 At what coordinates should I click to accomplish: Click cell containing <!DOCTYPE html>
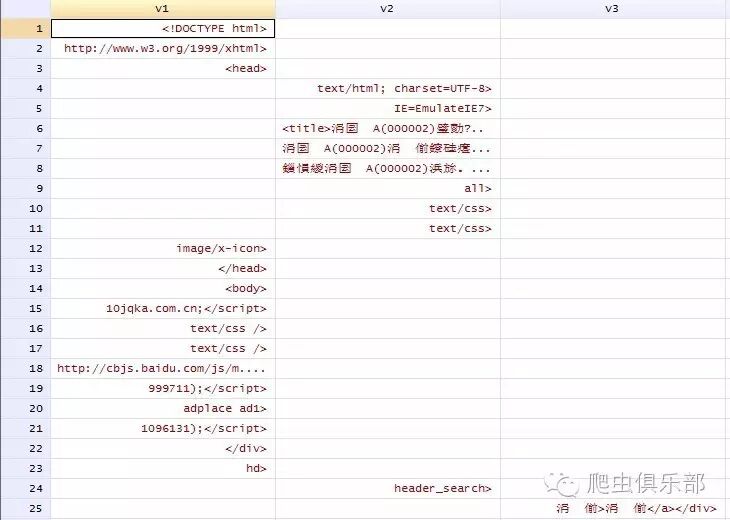pyautogui.click(x=162, y=28)
